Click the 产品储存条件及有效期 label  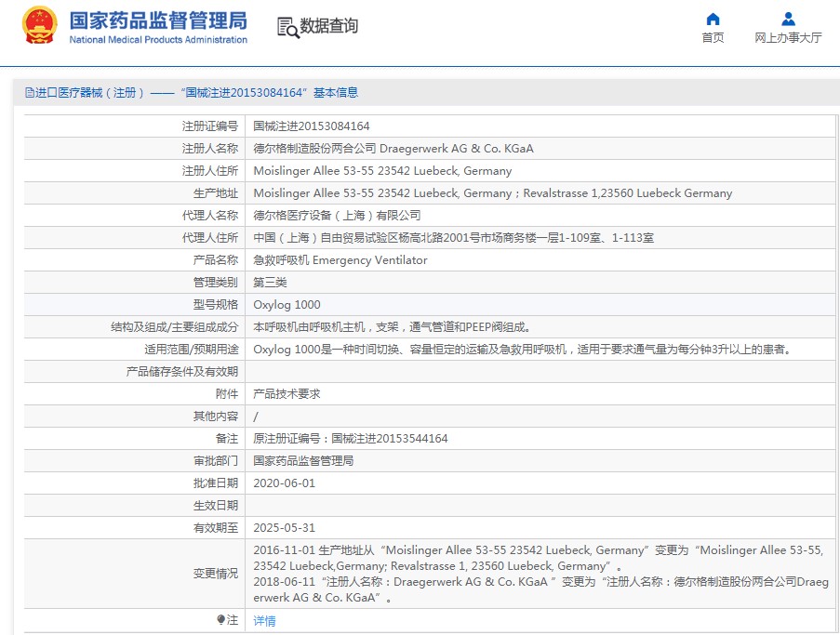(182, 372)
